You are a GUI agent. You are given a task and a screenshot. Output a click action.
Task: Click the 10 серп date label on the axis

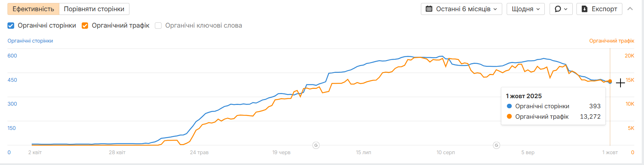point(446,152)
